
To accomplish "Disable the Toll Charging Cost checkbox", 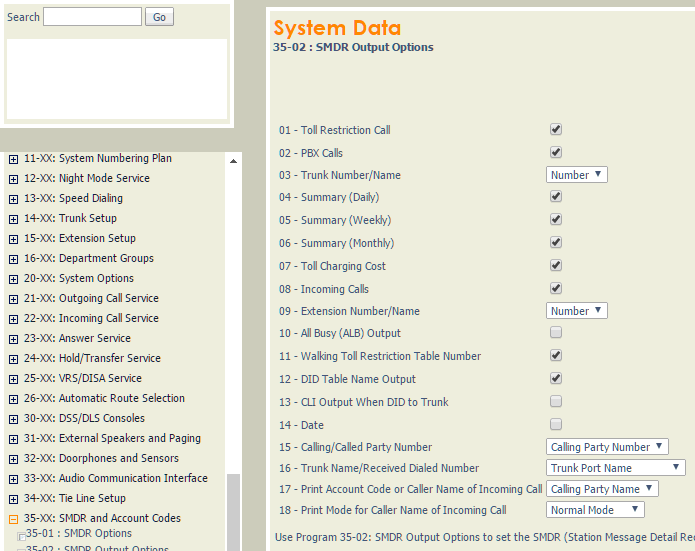I will (x=556, y=265).
